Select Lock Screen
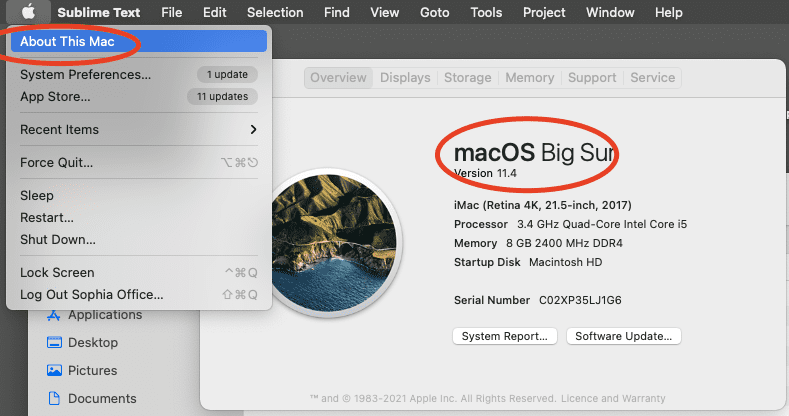Screen dimensions: 789x416 139,272
